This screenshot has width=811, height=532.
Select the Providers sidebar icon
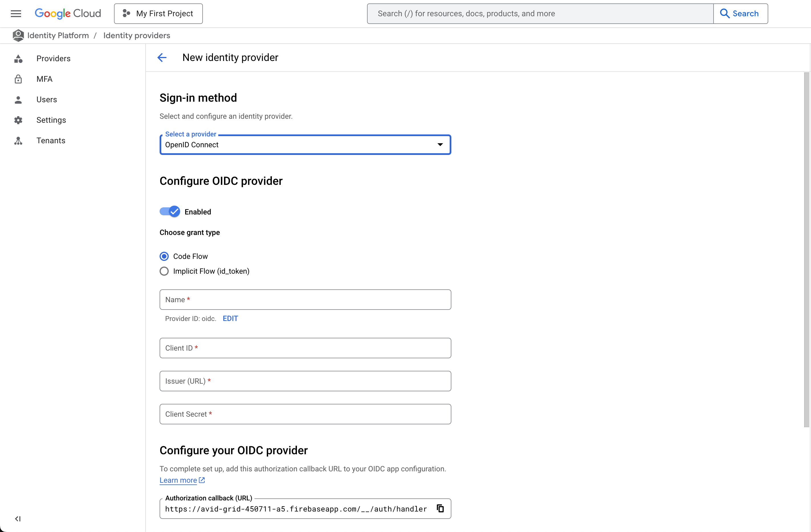(19, 58)
